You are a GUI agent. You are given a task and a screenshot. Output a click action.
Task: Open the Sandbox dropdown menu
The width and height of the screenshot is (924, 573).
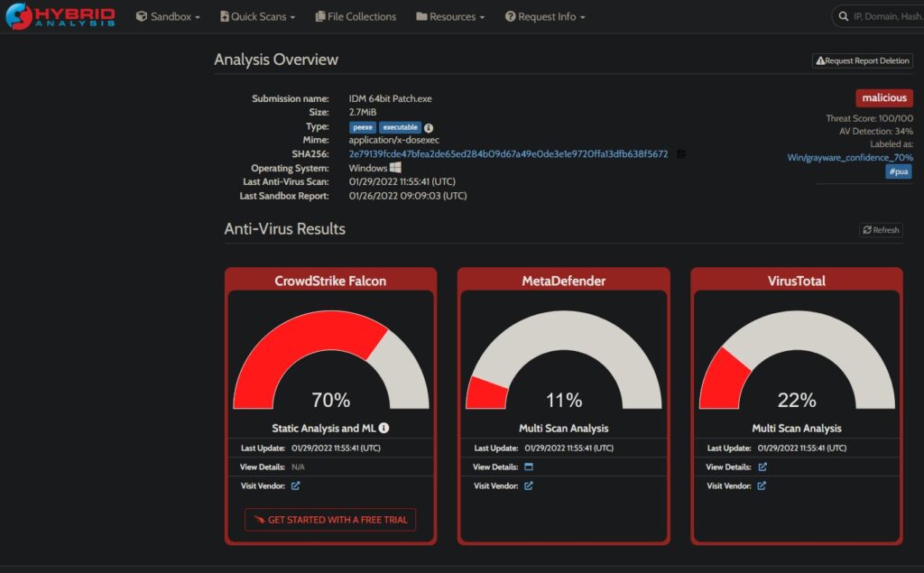[168, 16]
